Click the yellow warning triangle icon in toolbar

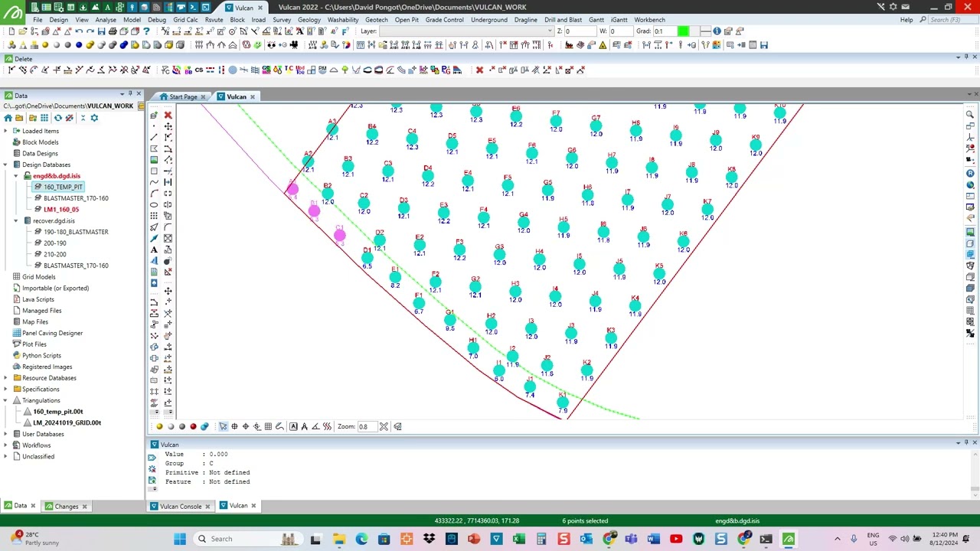coord(603,45)
